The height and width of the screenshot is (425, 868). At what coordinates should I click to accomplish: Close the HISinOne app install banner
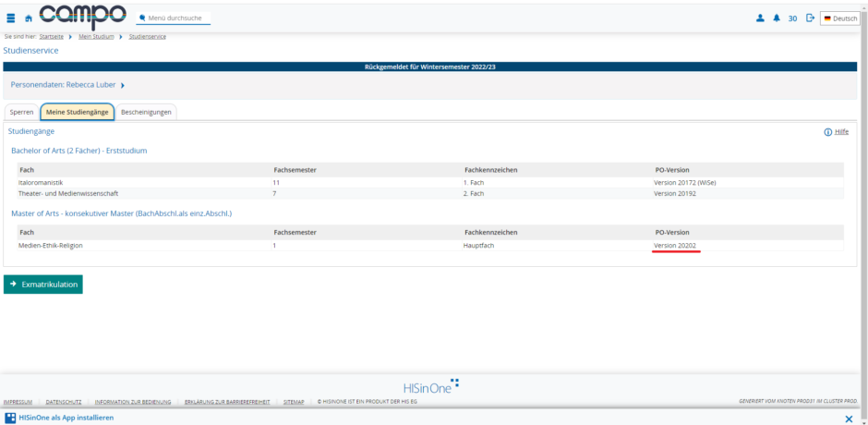(849, 419)
